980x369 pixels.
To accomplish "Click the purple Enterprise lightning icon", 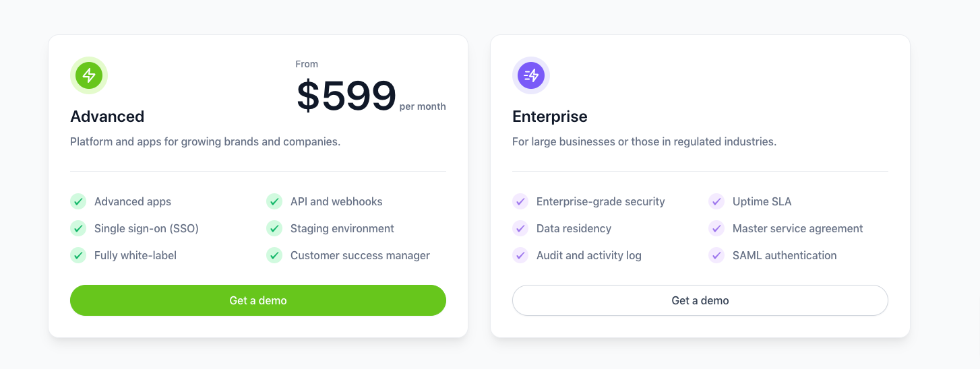I will [x=531, y=75].
